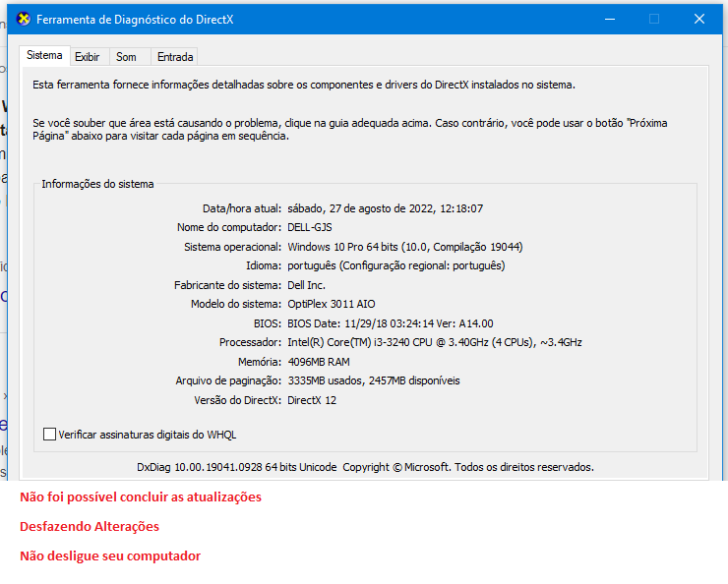Click the Arquivo de paginação label
The image size is (728, 584).
click(228, 380)
